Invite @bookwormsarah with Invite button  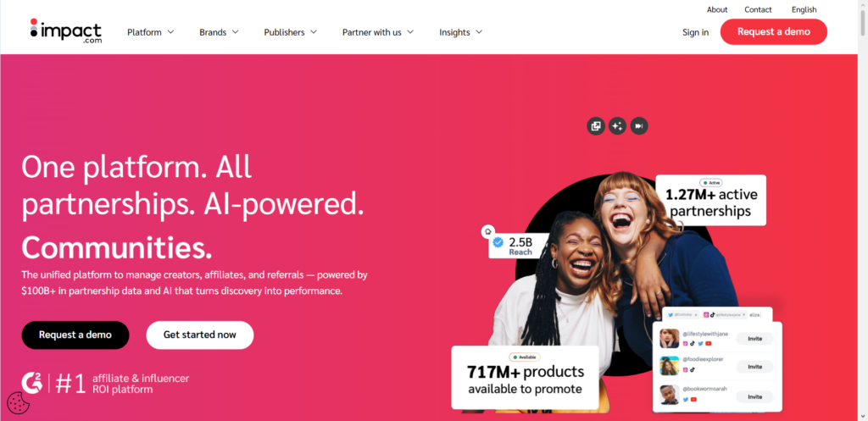(x=754, y=396)
